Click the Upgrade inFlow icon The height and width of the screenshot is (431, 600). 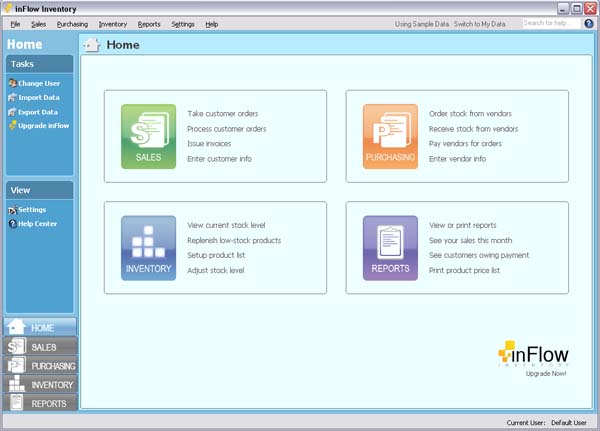point(12,126)
